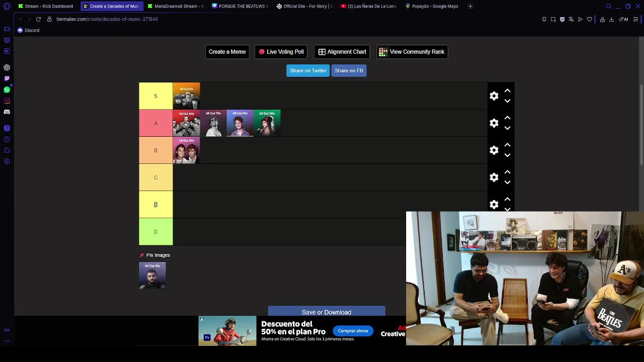
Task: Click the Discord bookmark in bookmarks bar
Action: point(28,30)
